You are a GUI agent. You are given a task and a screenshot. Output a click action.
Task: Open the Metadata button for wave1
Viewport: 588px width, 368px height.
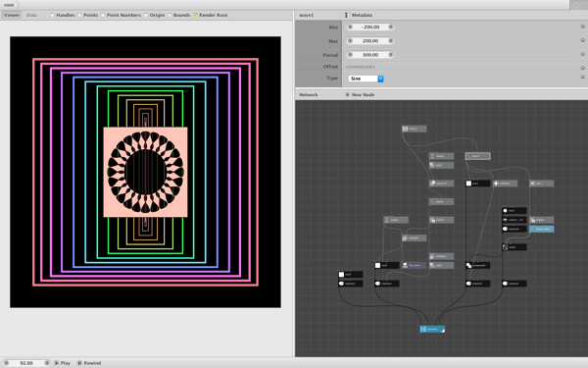click(359, 15)
